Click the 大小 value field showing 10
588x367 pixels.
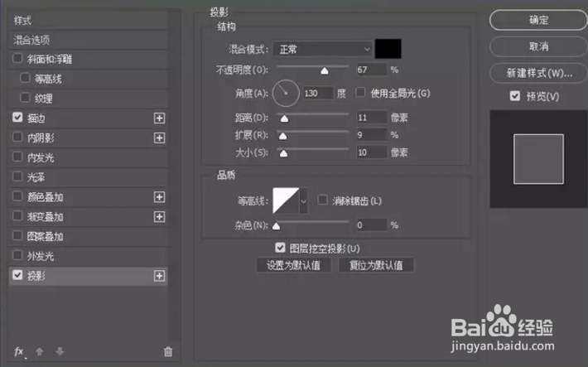(371, 152)
